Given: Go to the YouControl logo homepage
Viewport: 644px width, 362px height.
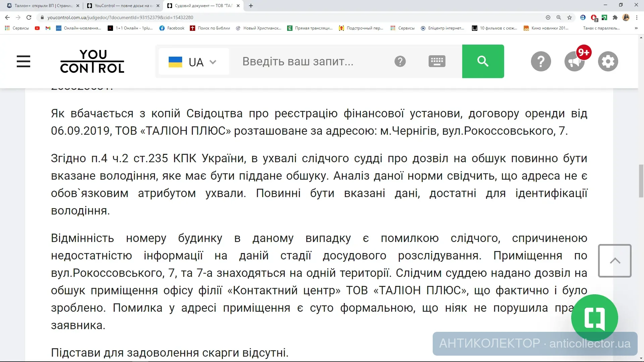Looking at the screenshot, I should coord(92,61).
